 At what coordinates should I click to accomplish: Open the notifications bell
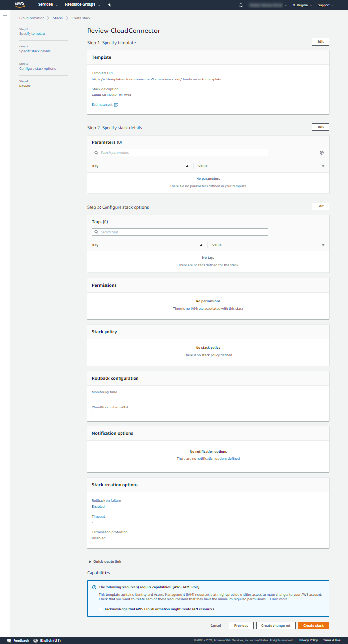(x=241, y=5)
